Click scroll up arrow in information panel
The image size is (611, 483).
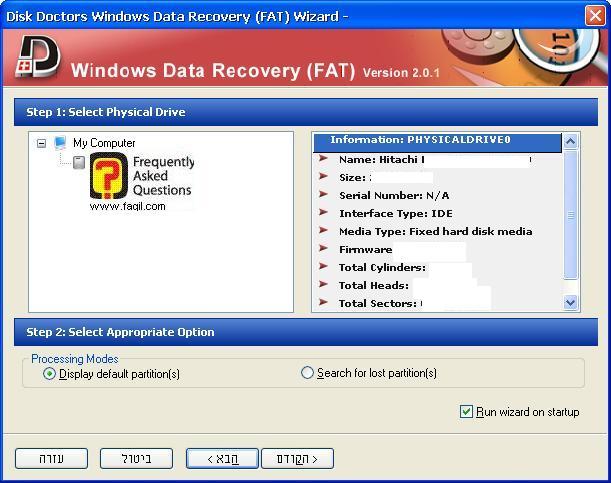coord(570,141)
